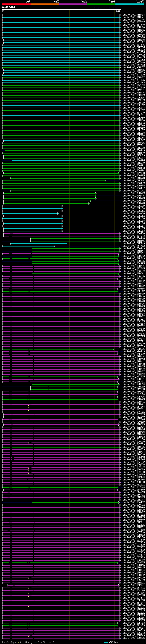Open hit UniRef100_B8YJK5

(134, 25)
